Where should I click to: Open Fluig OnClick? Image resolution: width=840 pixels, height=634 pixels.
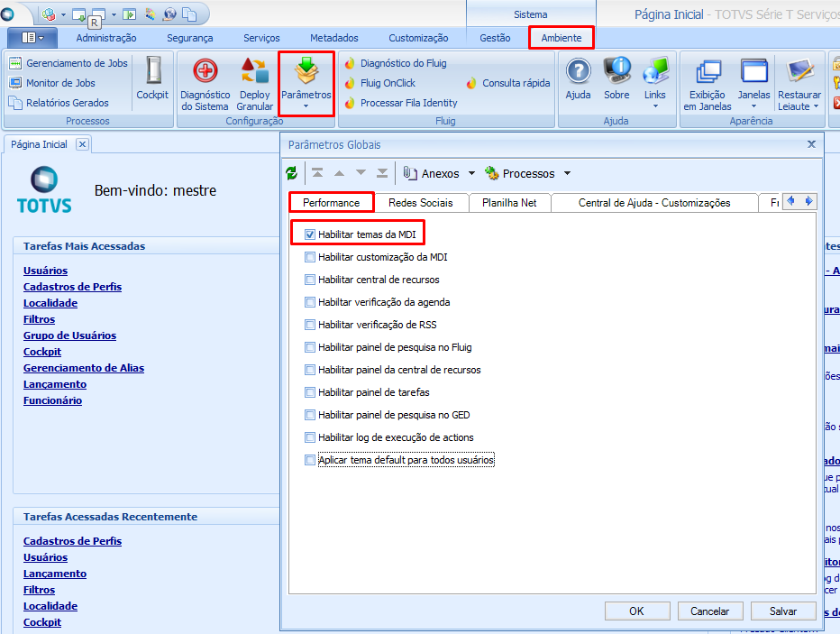click(380, 83)
